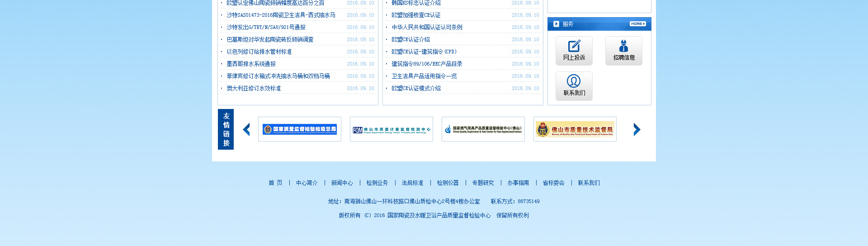Click the 网上投诉 online complaint icon
The image size is (868, 246).
pos(574,51)
